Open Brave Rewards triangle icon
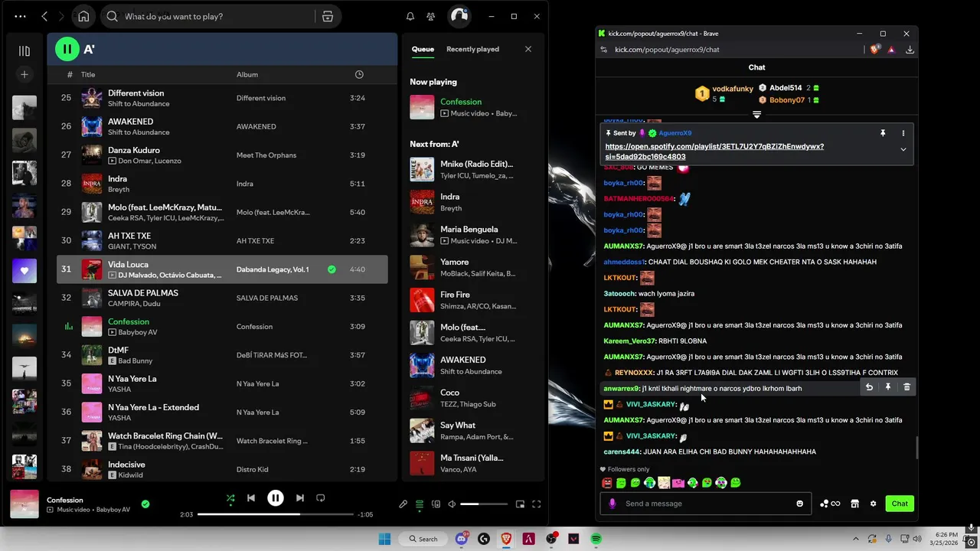The image size is (980, 551). [x=892, y=49]
